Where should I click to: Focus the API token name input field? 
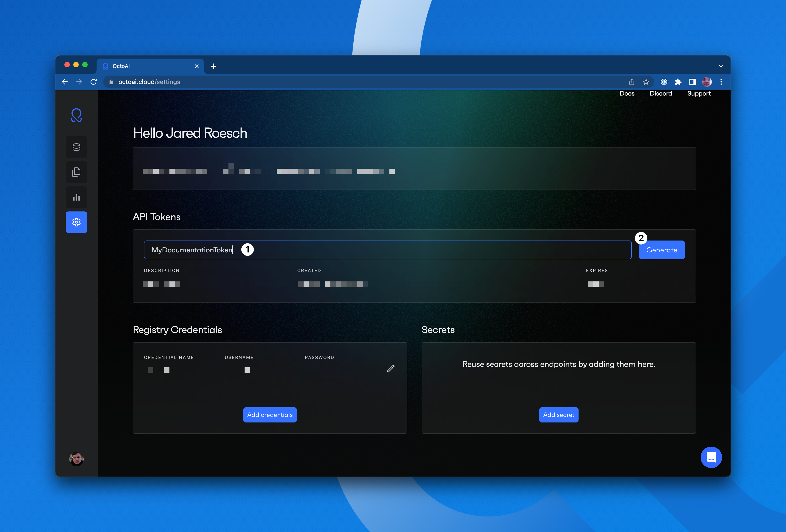[x=406, y=250]
